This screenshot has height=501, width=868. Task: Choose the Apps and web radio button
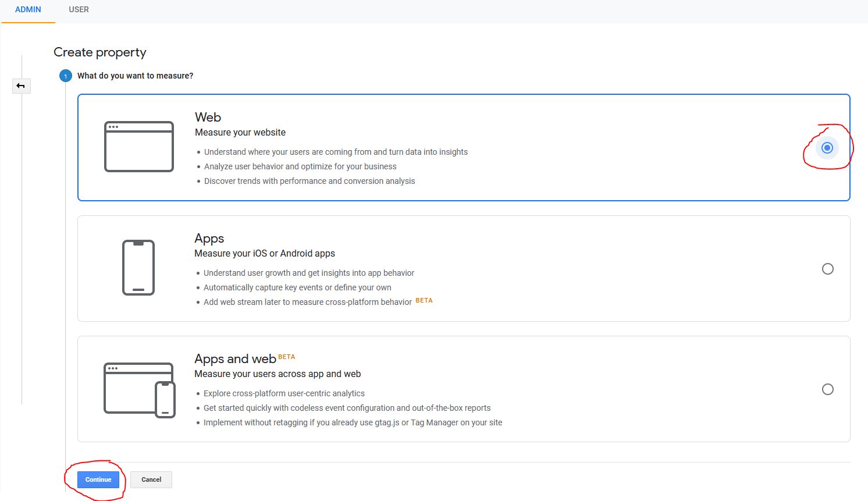827,389
